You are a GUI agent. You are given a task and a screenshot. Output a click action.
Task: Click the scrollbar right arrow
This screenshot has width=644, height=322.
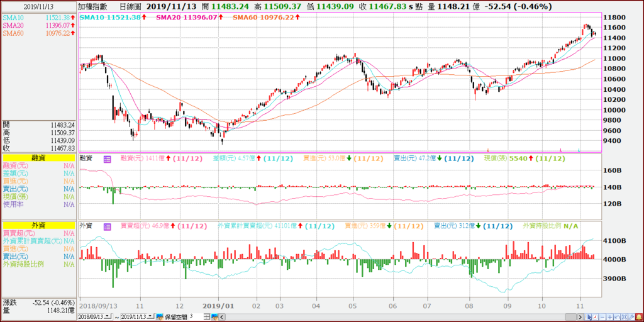[580, 317]
